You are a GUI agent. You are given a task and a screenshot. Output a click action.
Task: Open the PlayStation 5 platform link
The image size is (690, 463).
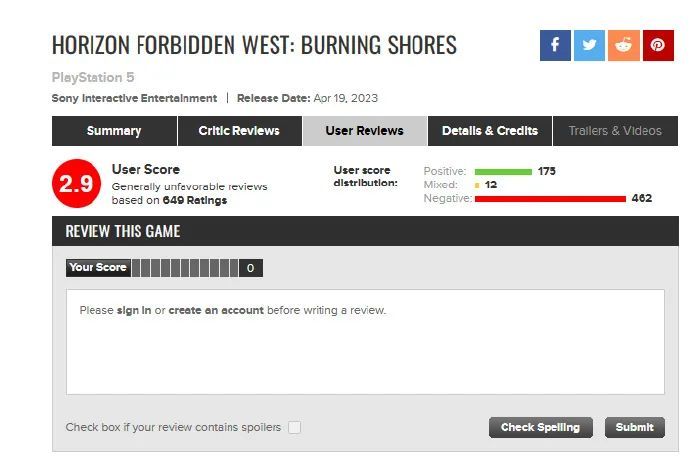tap(93, 77)
